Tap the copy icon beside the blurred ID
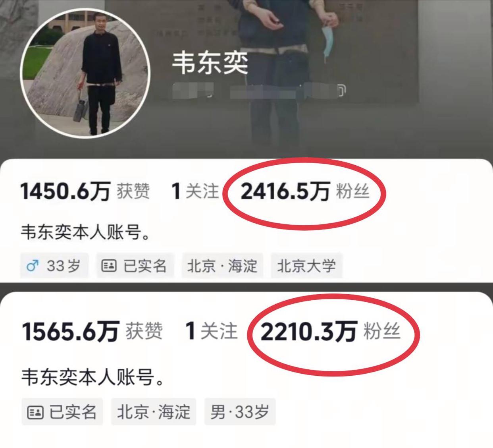 pyautogui.click(x=341, y=91)
